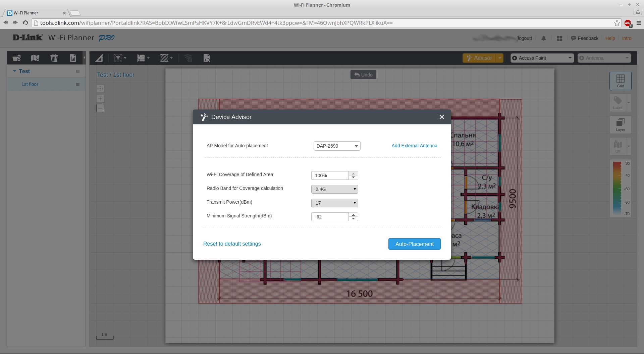The width and height of the screenshot is (644, 354).
Task: Select the 1st floor item in sidebar
Action: [x=30, y=84]
